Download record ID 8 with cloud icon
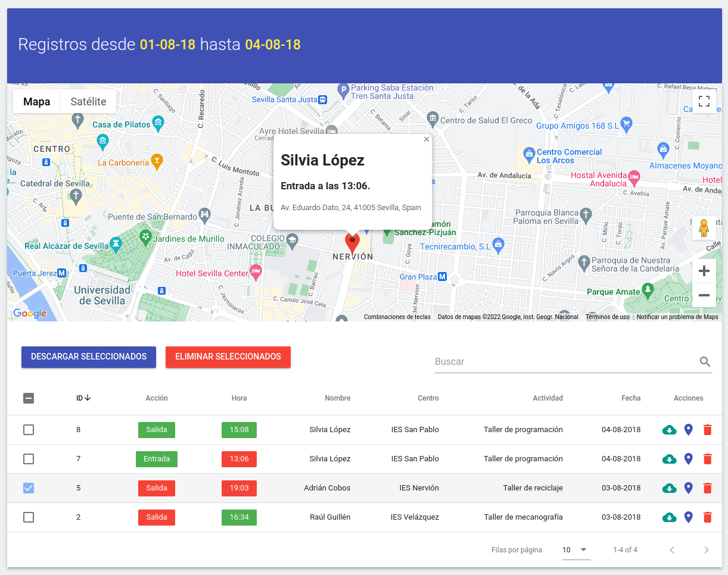728x575 pixels. [670, 430]
